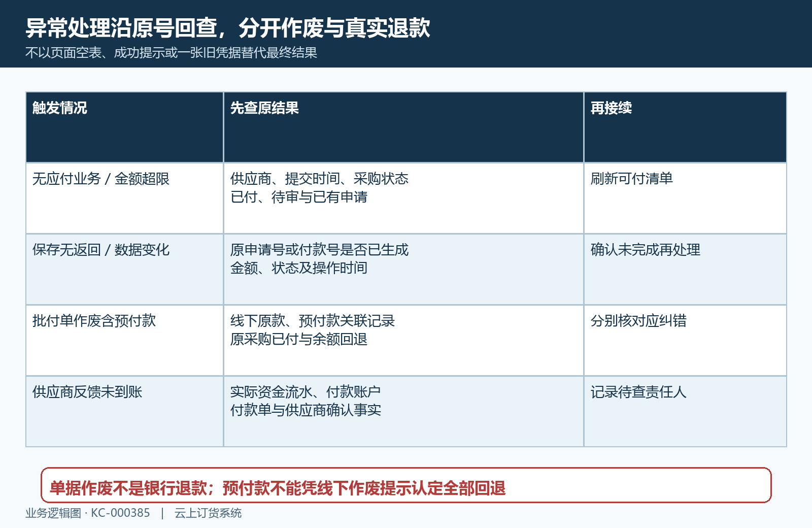Click the cell 刷新可付清单
812x528 pixels.
pos(685,198)
